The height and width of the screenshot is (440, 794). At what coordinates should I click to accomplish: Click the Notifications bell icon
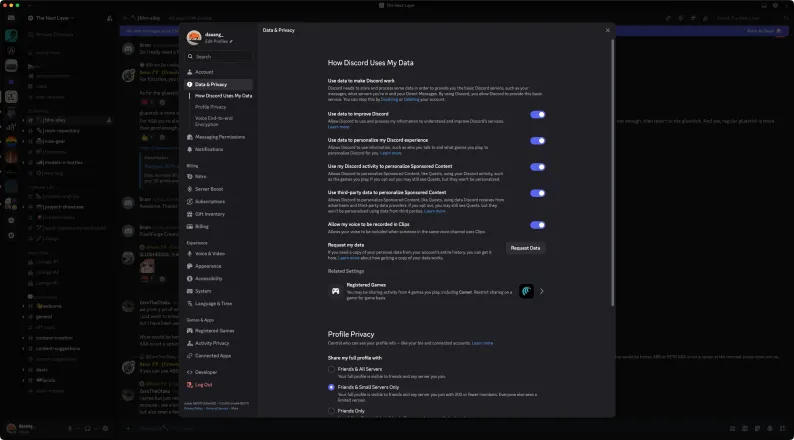click(190, 149)
